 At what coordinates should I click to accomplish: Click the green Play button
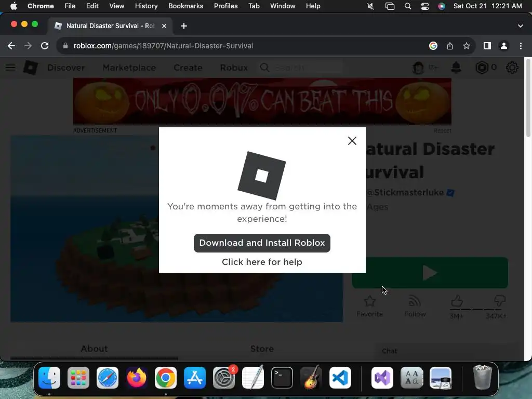(430, 273)
